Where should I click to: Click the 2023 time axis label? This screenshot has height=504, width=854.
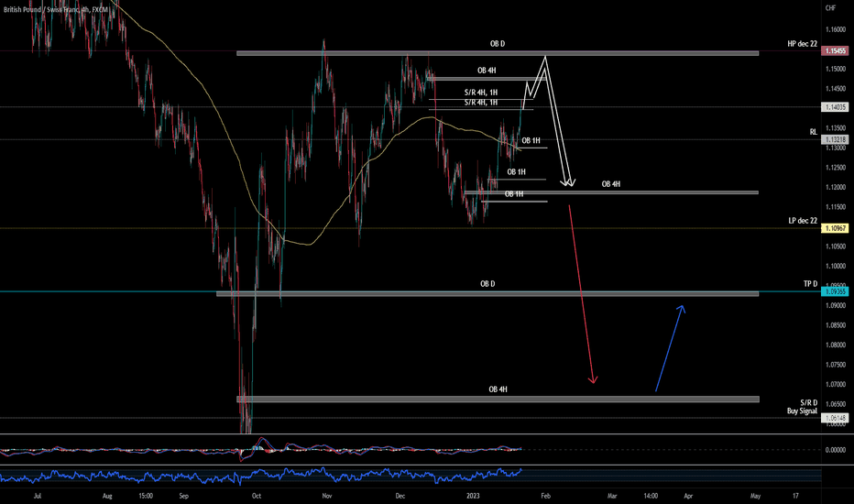tap(474, 496)
